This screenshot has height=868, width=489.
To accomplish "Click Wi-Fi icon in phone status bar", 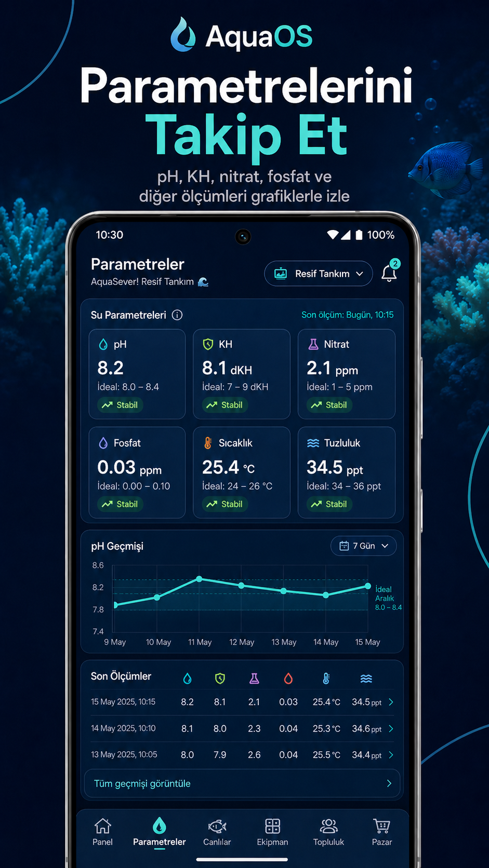I will (333, 235).
